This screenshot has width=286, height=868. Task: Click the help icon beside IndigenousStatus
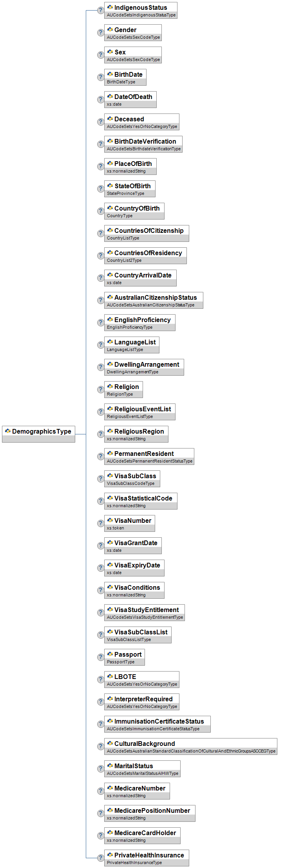tap(101, 10)
